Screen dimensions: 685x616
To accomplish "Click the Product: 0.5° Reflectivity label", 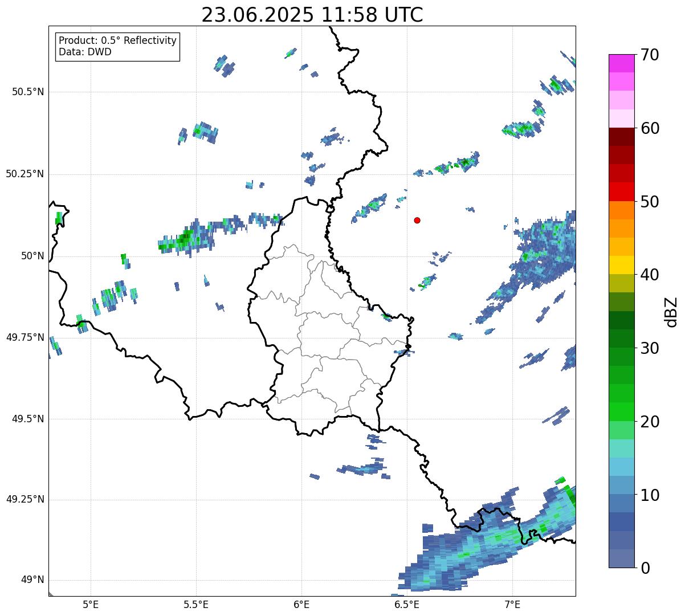I will 117,41.
